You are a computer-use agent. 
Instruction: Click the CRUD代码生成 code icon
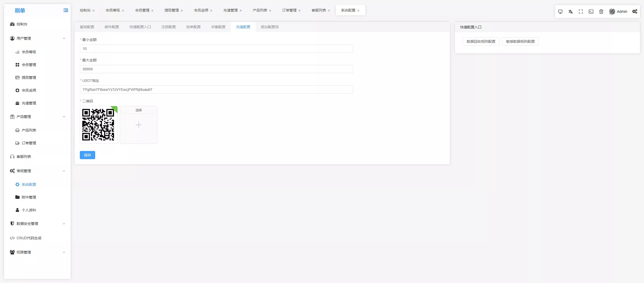point(12,238)
